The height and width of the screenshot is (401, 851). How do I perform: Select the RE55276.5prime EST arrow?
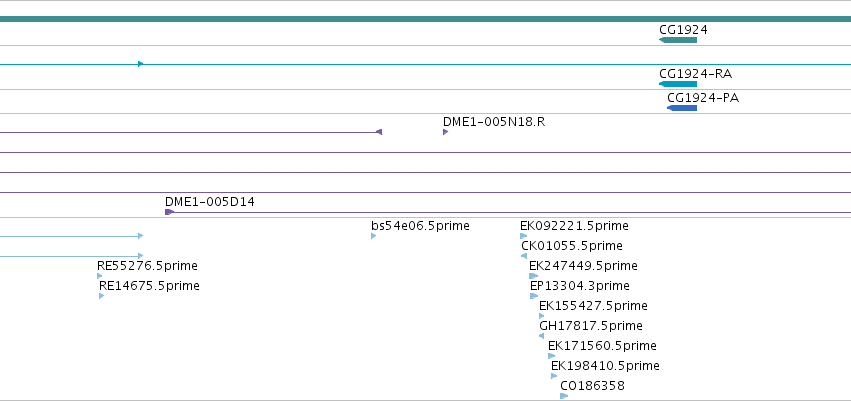[x=99, y=276]
